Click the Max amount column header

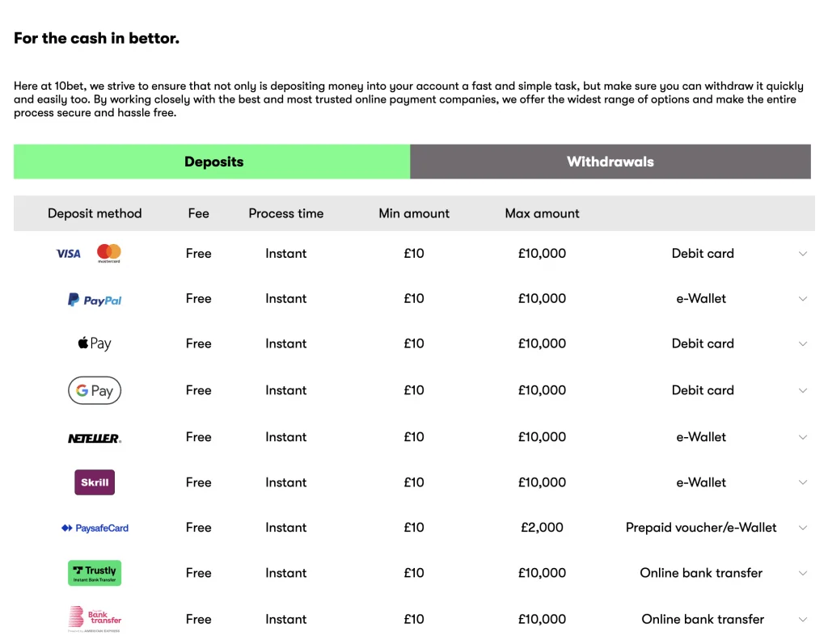(x=542, y=213)
